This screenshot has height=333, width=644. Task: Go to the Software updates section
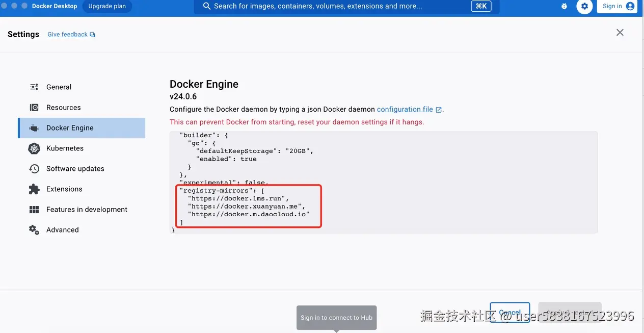coord(82,169)
